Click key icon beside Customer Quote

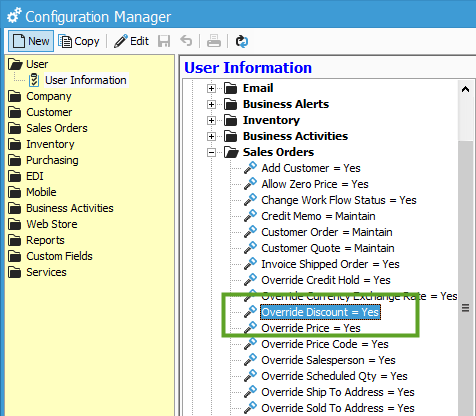[x=250, y=247]
